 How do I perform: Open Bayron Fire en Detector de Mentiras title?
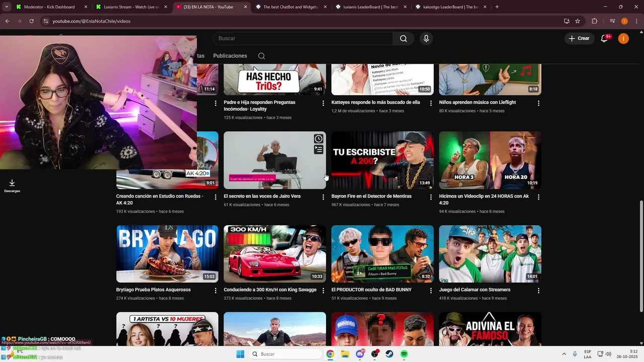pyautogui.click(x=372, y=196)
